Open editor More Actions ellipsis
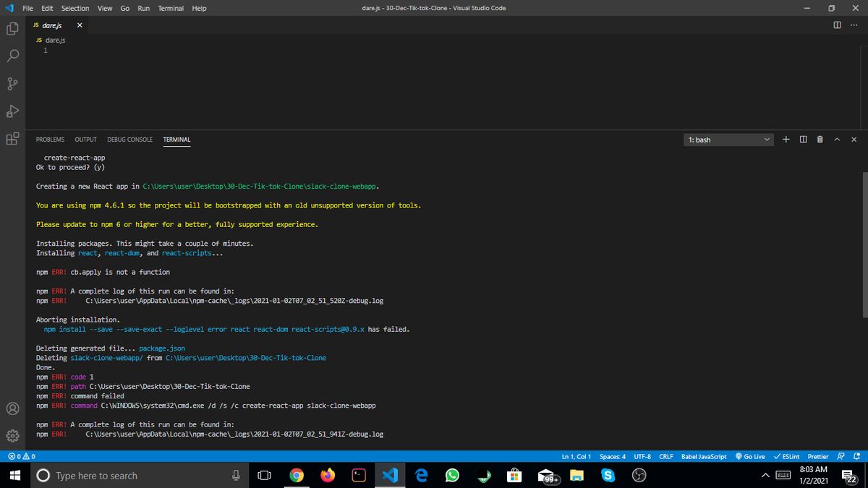 tap(854, 25)
